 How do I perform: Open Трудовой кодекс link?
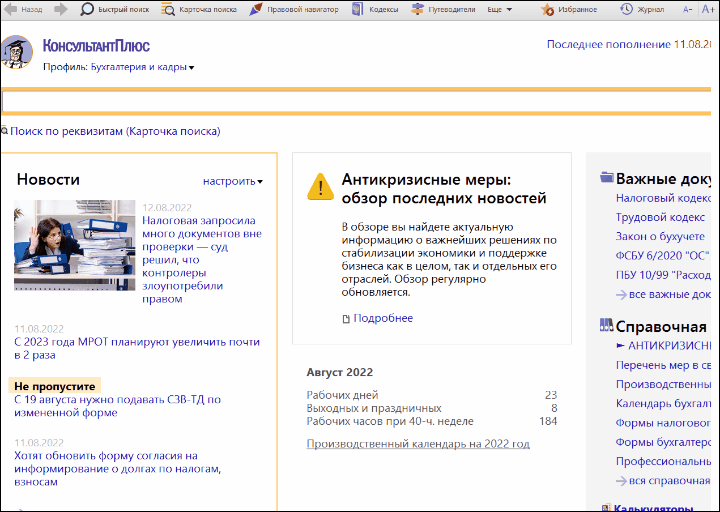point(660,217)
